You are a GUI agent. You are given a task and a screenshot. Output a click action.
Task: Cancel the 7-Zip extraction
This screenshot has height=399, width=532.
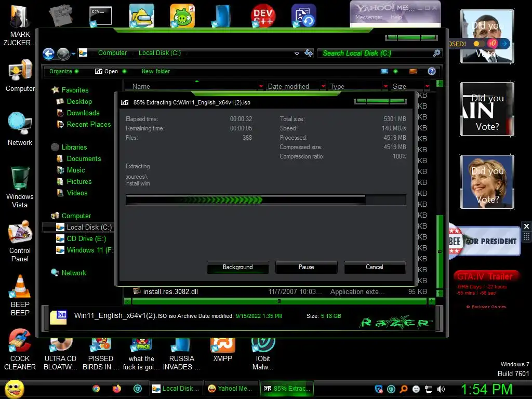click(375, 267)
